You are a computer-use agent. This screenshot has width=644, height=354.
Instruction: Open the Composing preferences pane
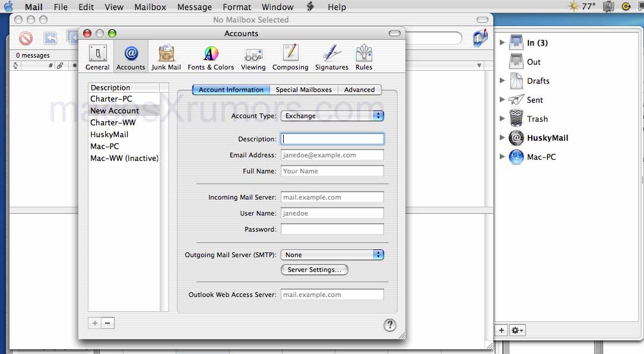[290, 57]
